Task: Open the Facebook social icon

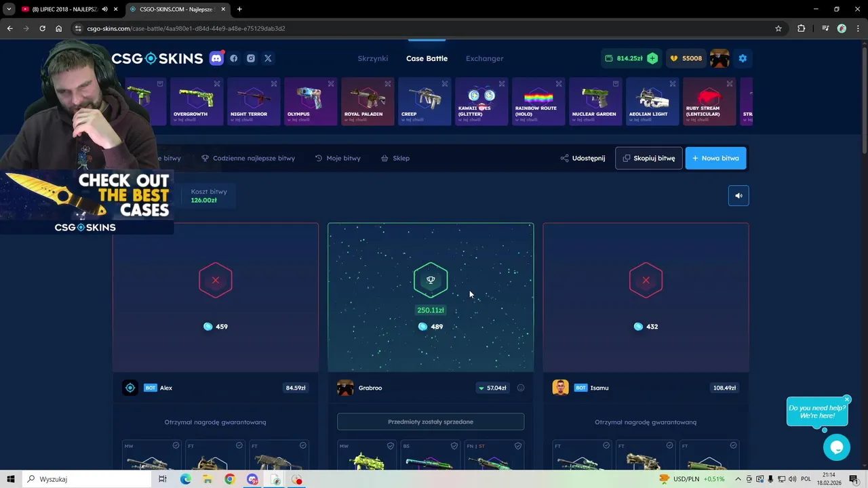Action: click(234, 58)
